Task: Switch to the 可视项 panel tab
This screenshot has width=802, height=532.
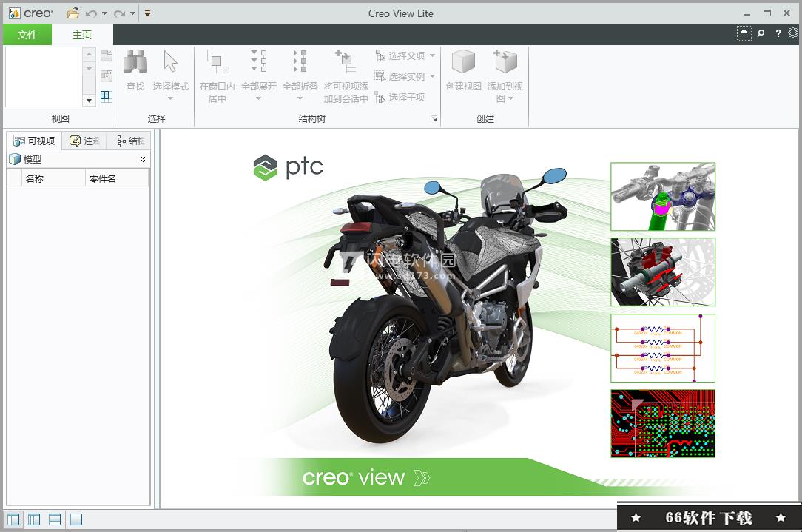Action: tap(34, 141)
